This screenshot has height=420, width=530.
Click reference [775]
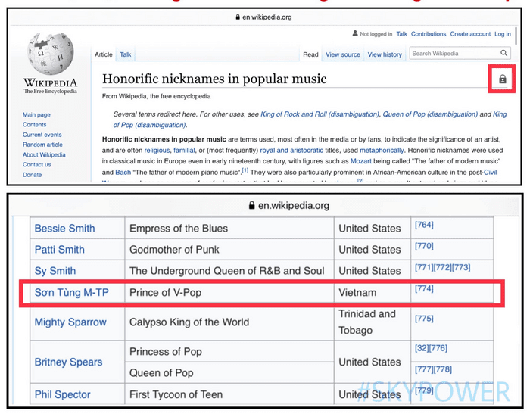424,319
